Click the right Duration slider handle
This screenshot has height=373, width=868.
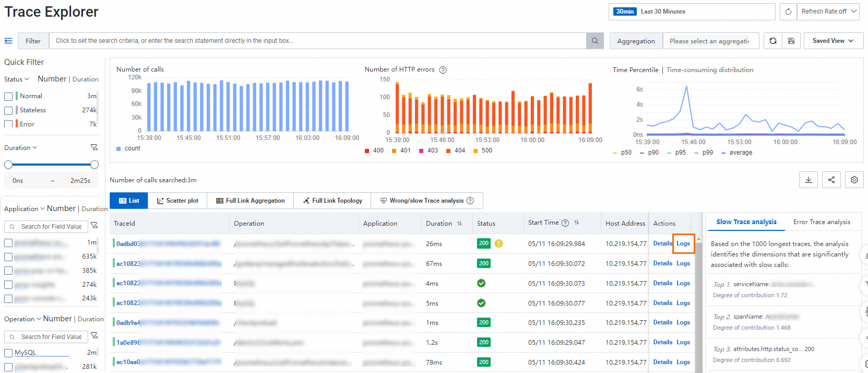coord(94,165)
